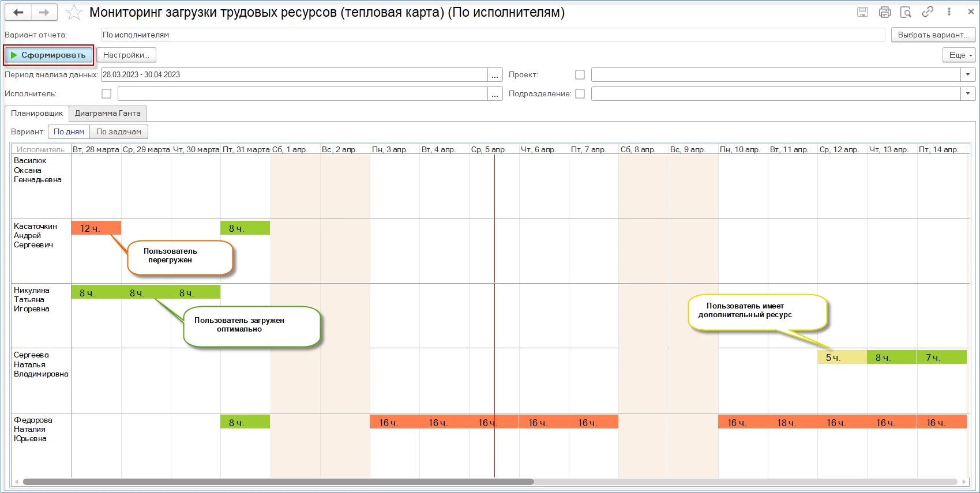Click the Период анализа данных date field

point(294,74)
